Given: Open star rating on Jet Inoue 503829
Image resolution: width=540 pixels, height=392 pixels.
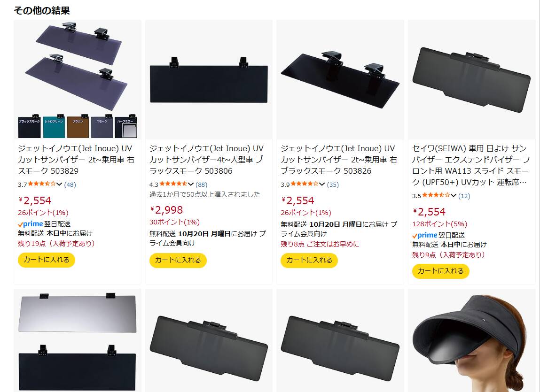Looking at the screenshot, I should (x=42, y=184).
